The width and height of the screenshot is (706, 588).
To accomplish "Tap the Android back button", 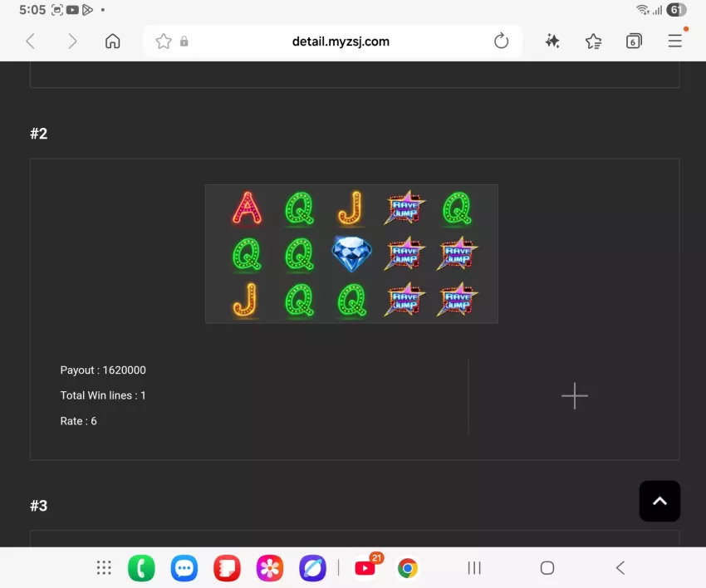I will pyautogui.click(x=620, y=568).
